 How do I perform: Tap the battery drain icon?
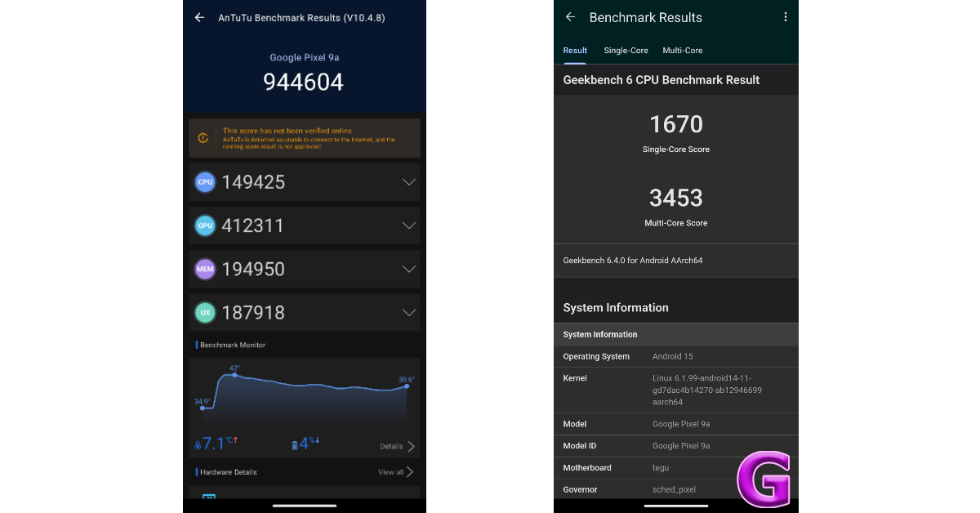point(295,445)
